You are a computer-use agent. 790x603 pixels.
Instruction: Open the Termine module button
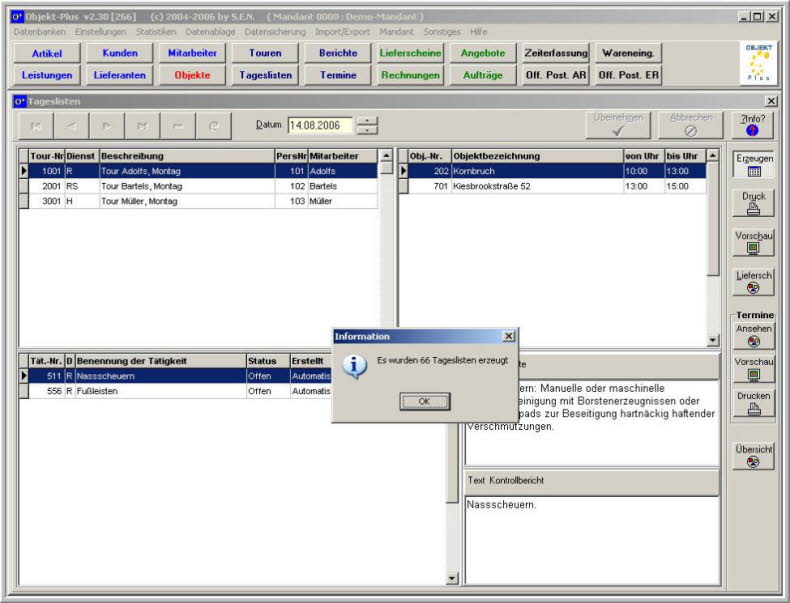(338, 75)
